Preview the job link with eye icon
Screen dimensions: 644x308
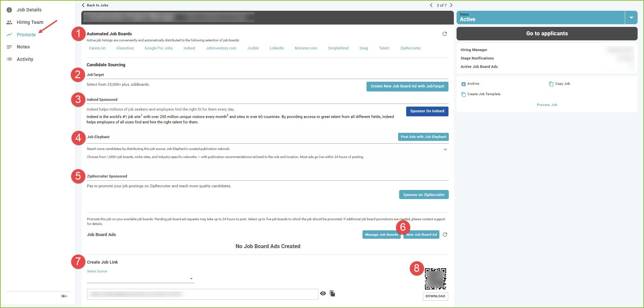[323, 294]
